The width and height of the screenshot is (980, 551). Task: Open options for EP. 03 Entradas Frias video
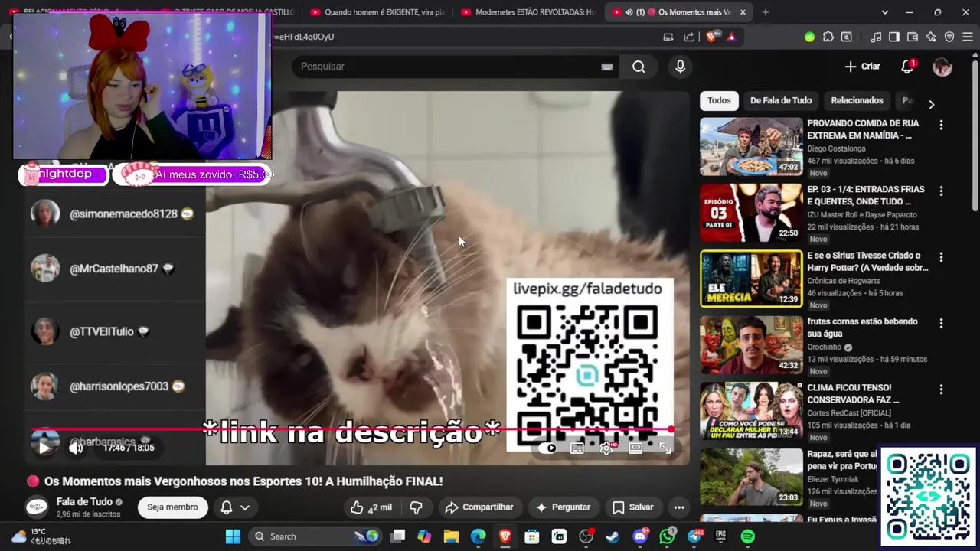tap(941, 191)
